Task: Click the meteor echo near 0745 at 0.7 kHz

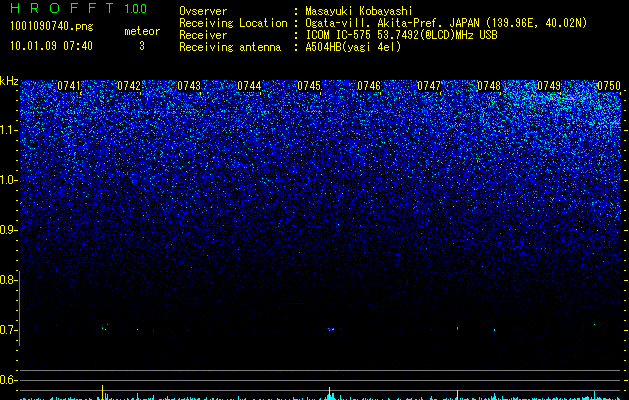Action: (331, 329)
